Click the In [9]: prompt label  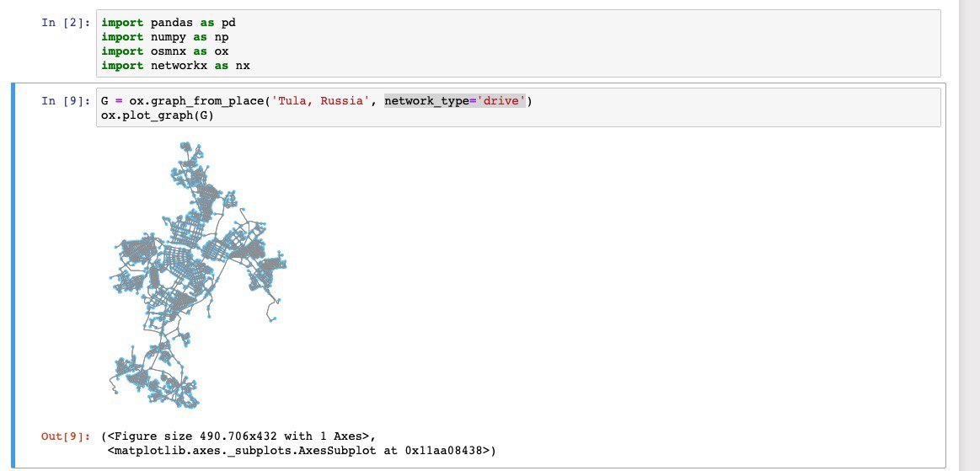point(67,100)
